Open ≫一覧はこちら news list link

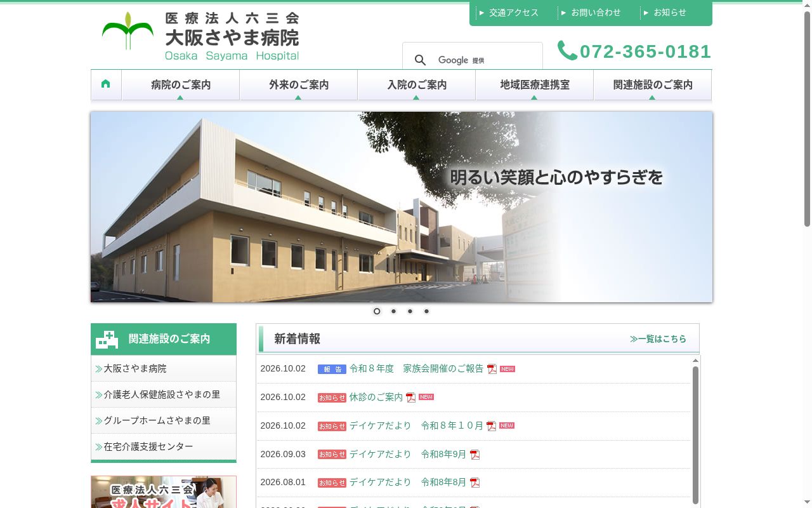coord(658,339)
